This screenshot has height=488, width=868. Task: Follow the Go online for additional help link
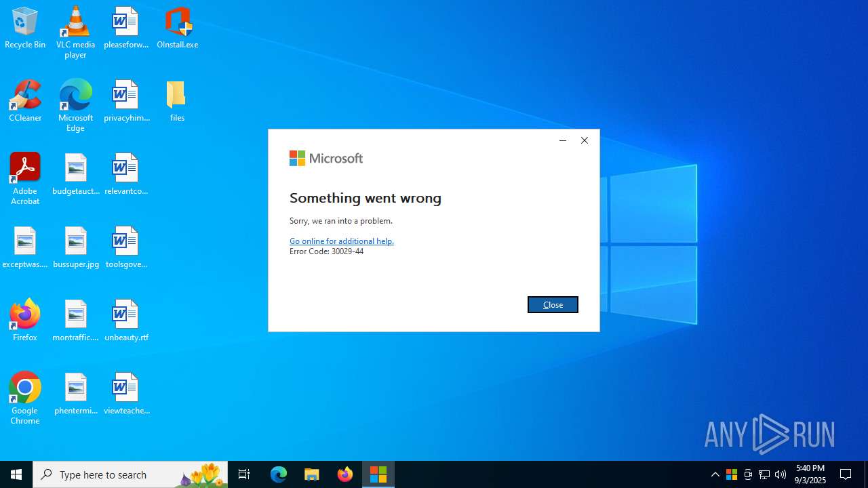pos(341,241)
